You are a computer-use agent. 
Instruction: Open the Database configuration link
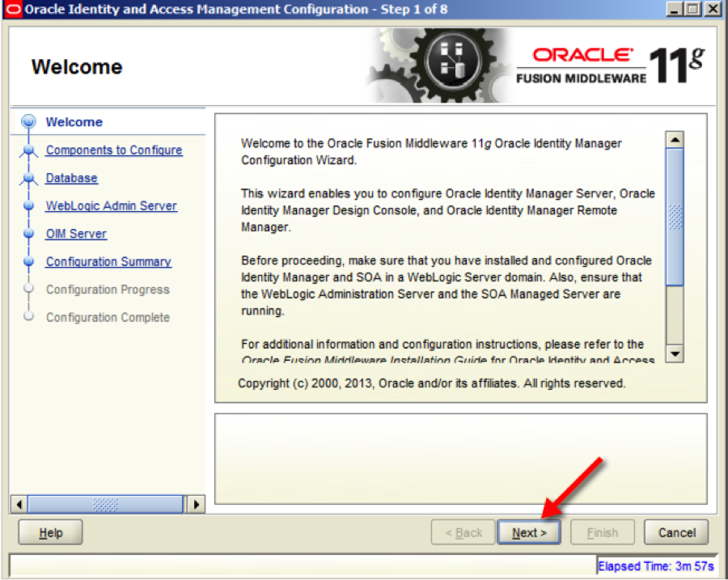[x=71, y=178]
